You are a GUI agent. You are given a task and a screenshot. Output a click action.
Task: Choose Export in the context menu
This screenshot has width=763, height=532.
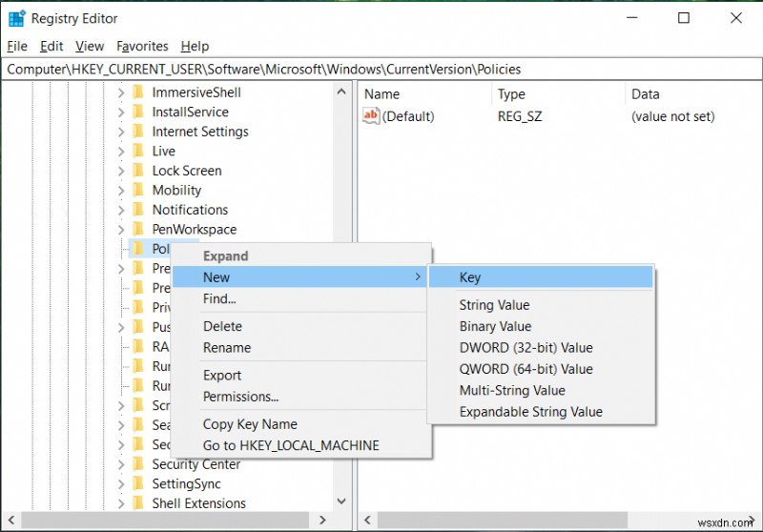pos(299,375)
